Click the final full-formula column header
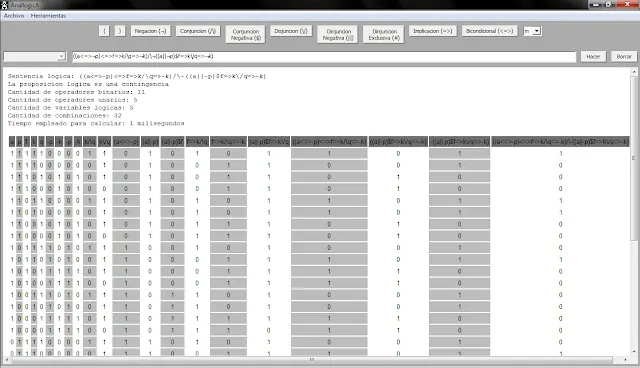This screenshot has height=368, width=640. [x=560, y=142]
